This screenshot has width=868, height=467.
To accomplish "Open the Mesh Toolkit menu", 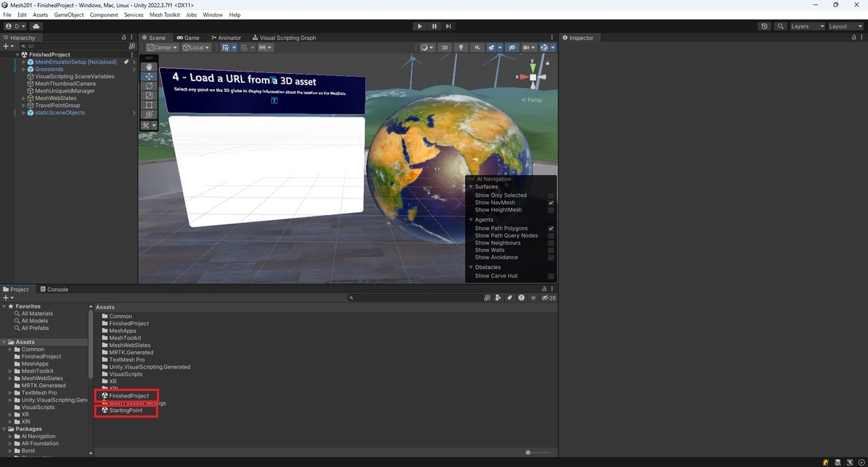I will tap(165, 14).
